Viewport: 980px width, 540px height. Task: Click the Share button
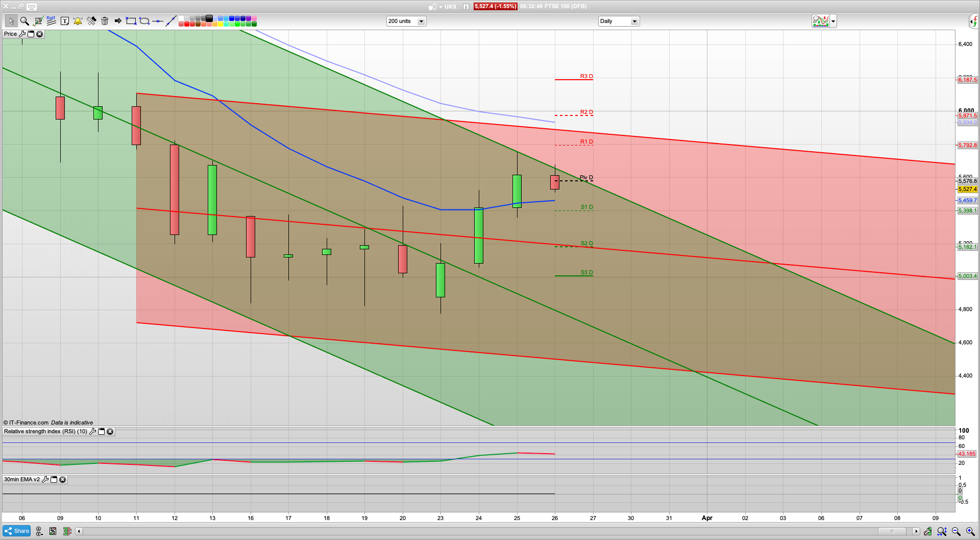pos(16,531)
